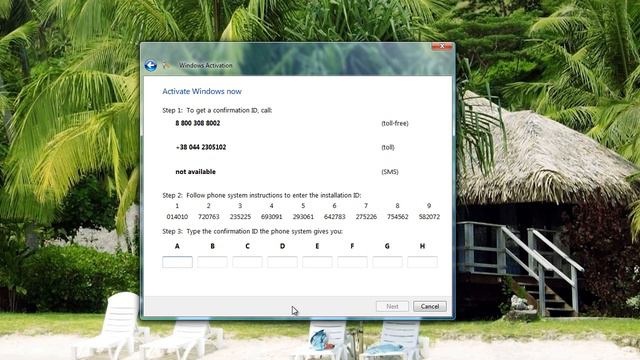Click installation ID group 275226
The width and height of the screenshot is (640, 360).
tap(366, 217)
